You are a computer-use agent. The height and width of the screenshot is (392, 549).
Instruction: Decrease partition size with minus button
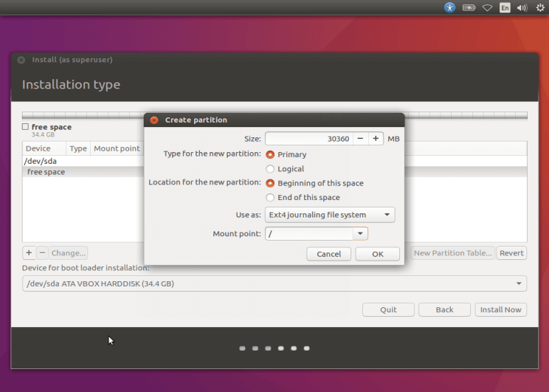(x=359, y=139)
